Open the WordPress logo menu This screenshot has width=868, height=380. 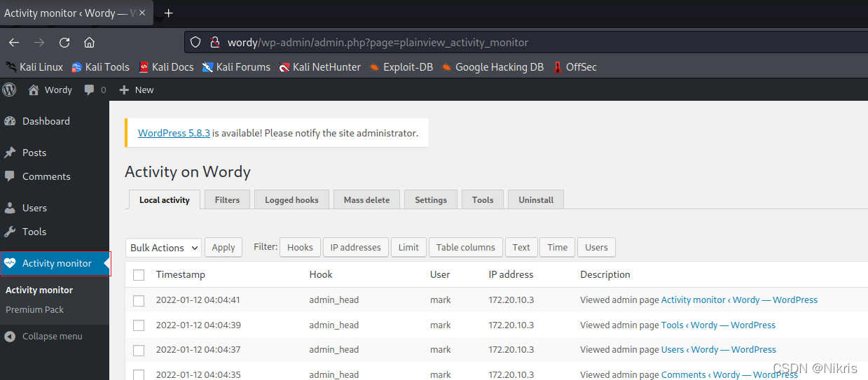pyautogui.click(x=10, y=90)
